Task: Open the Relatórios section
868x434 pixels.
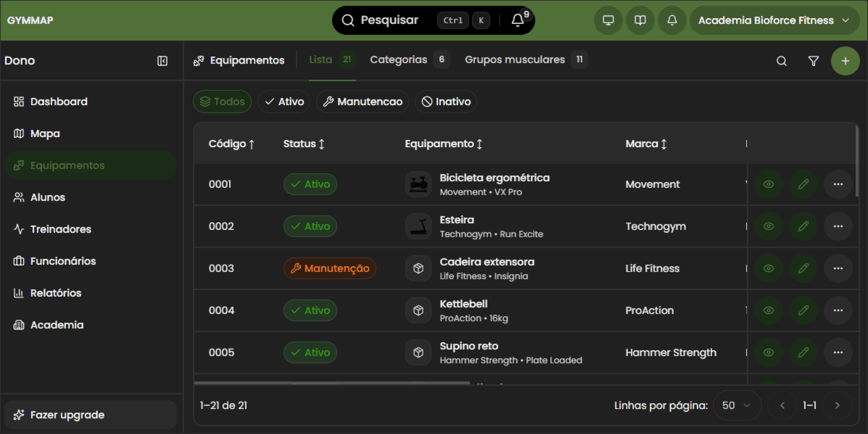Action: tap(56, 293)
